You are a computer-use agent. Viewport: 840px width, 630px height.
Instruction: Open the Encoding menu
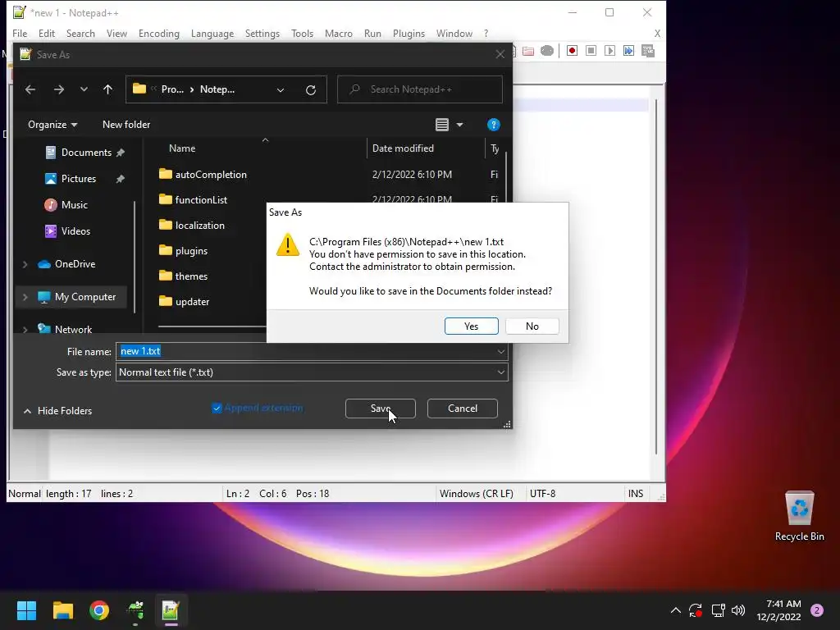[x=159, y=33]
